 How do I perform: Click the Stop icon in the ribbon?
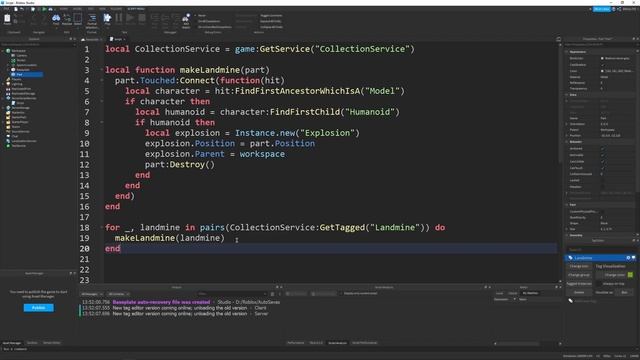pos(142,18)
